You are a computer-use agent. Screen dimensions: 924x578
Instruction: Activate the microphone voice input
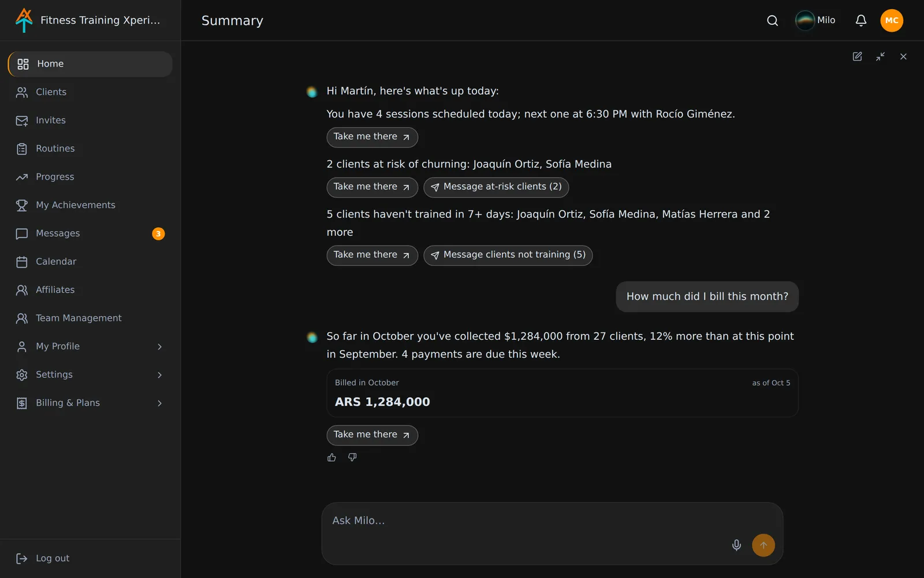(736, 545)
